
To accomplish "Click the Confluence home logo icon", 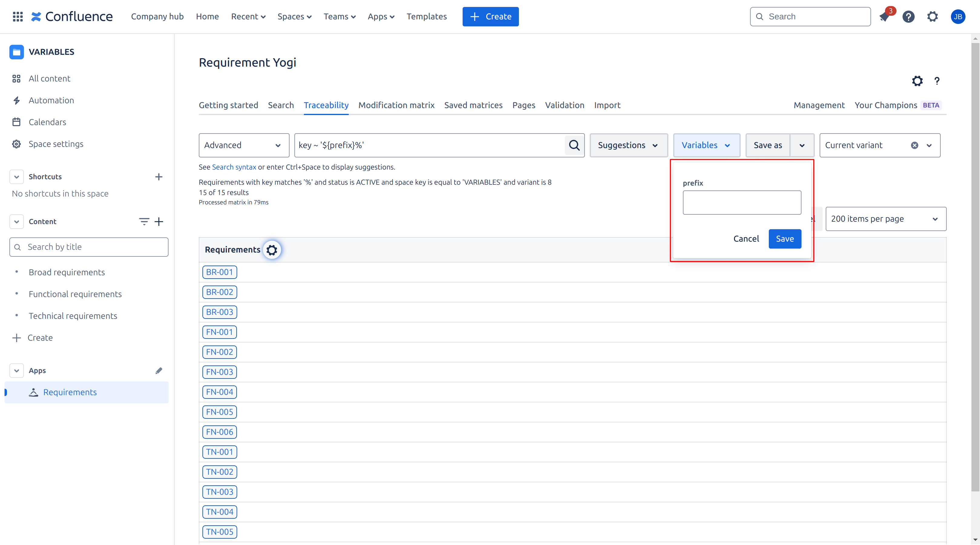I will click(x=34, y=16).
